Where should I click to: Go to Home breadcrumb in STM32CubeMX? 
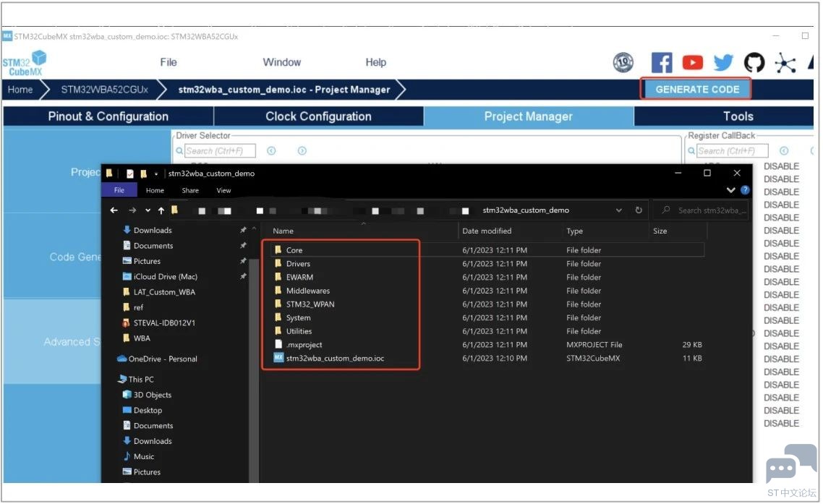tap(20, 90)
